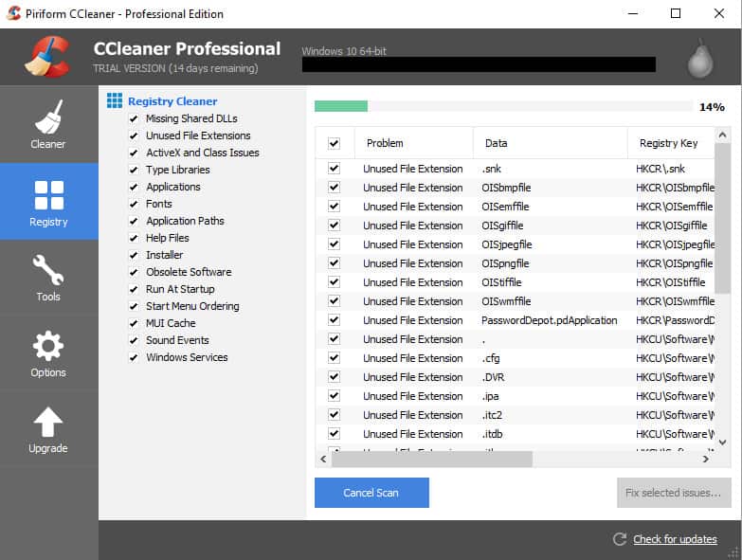
Task: Select the .DVR data cell
Action: coord(493,377)
